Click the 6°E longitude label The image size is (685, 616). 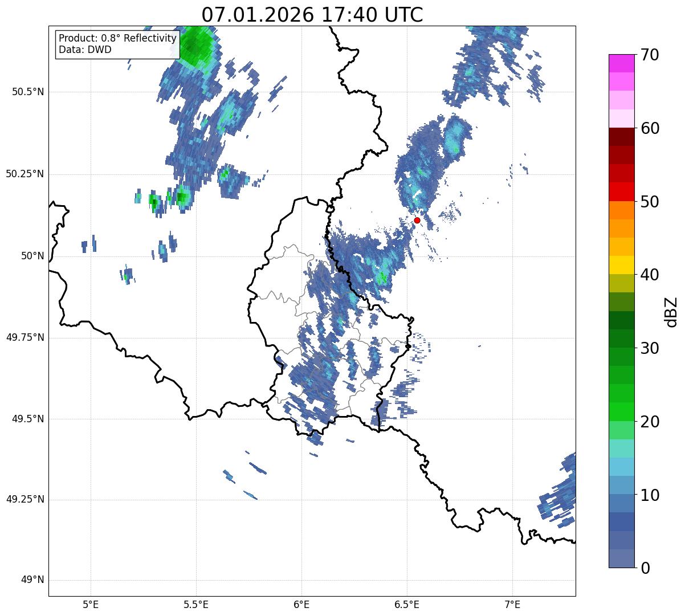pos(302,604)
